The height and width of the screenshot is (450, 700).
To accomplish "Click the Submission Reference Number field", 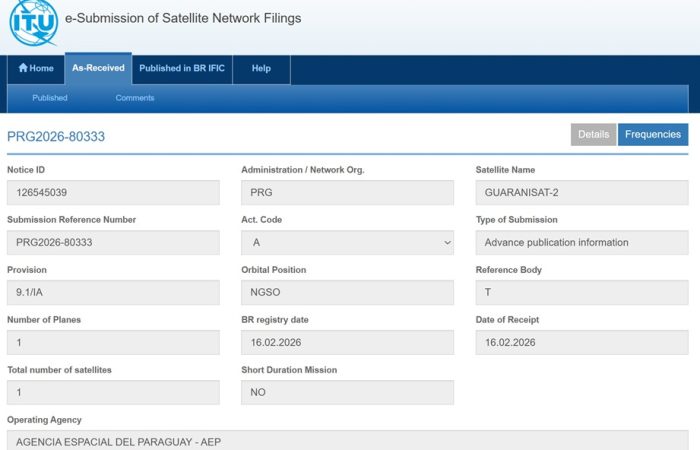I will (113, 242).
